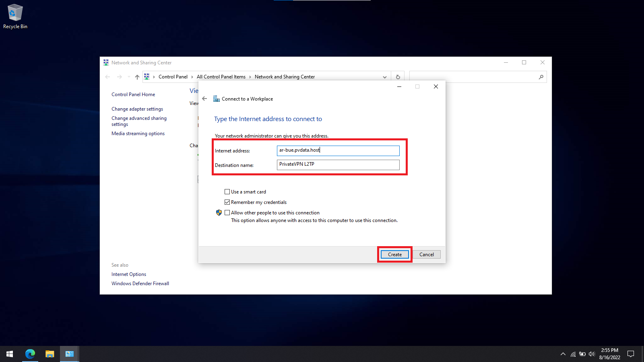The width and height of the screenshot is (644, 362).
Task: Check Allow other people to use this connection
Action: coord(227,213)
